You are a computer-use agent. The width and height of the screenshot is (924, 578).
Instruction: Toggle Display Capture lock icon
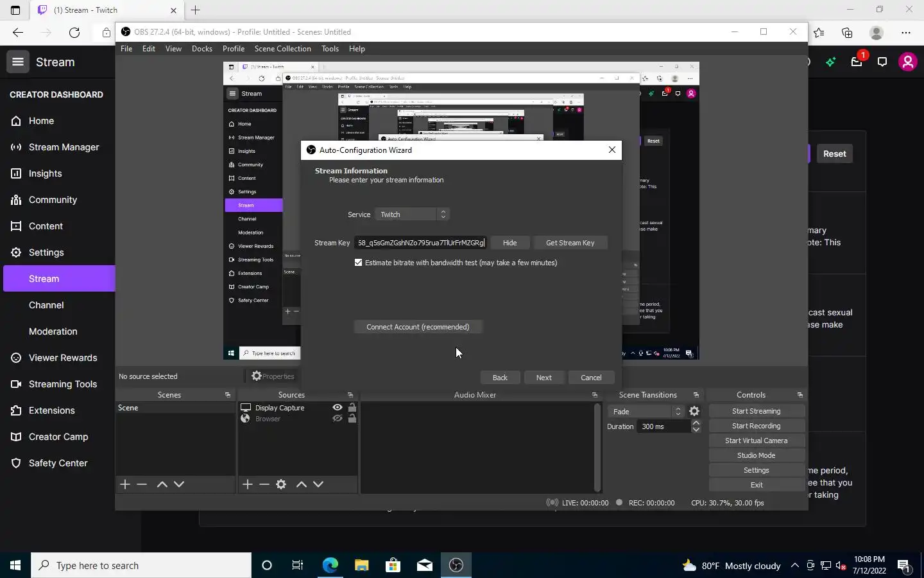(352, 407)
